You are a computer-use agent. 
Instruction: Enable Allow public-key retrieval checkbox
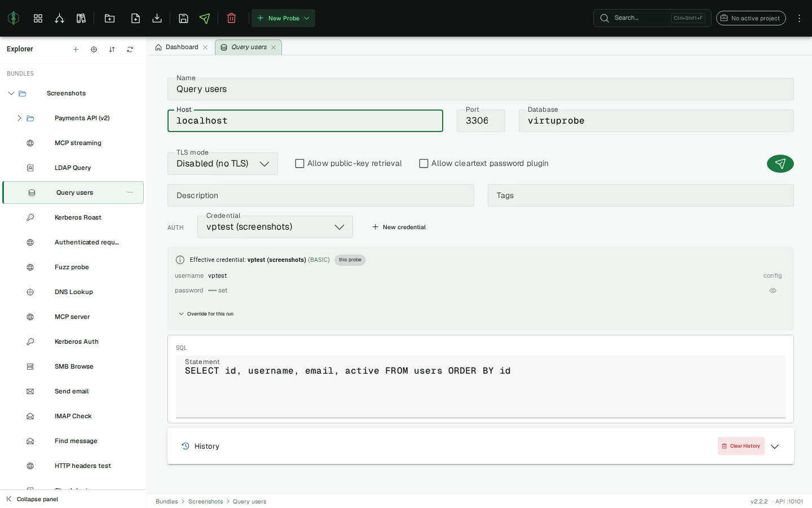pyautogui.click(x=300, y=164)
